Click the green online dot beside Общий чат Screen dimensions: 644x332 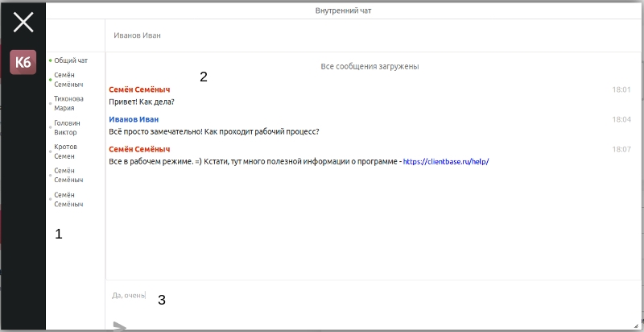click(x=50, y=60)
